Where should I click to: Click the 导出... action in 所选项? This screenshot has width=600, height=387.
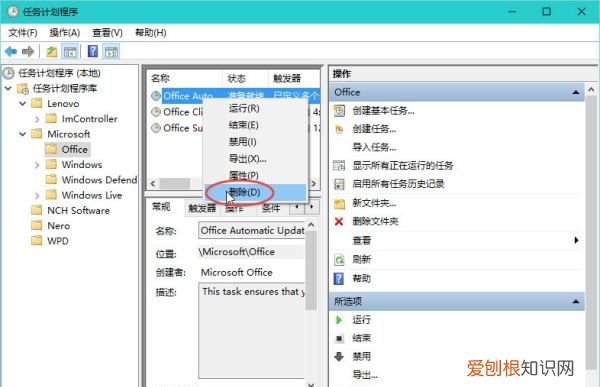(x=365, y=375)
